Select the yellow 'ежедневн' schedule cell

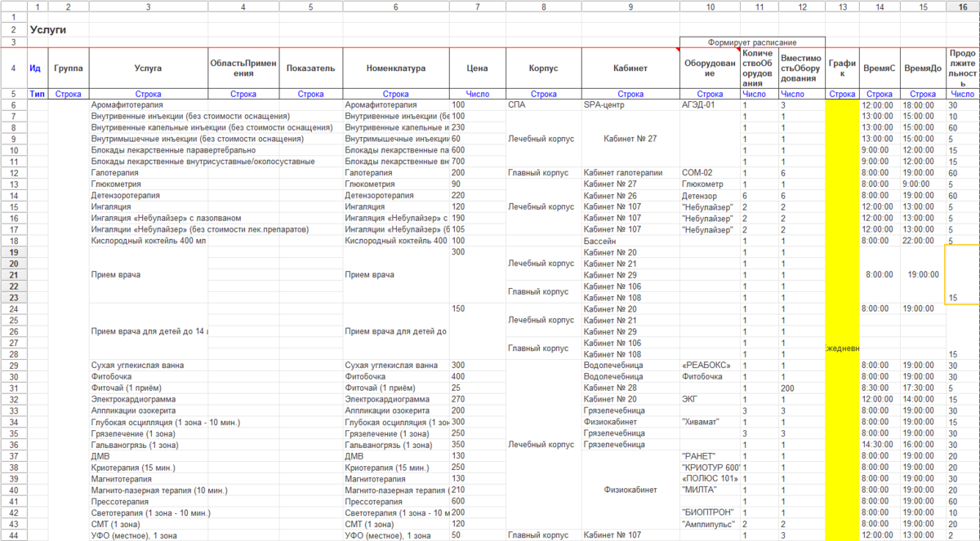point(842,348)
